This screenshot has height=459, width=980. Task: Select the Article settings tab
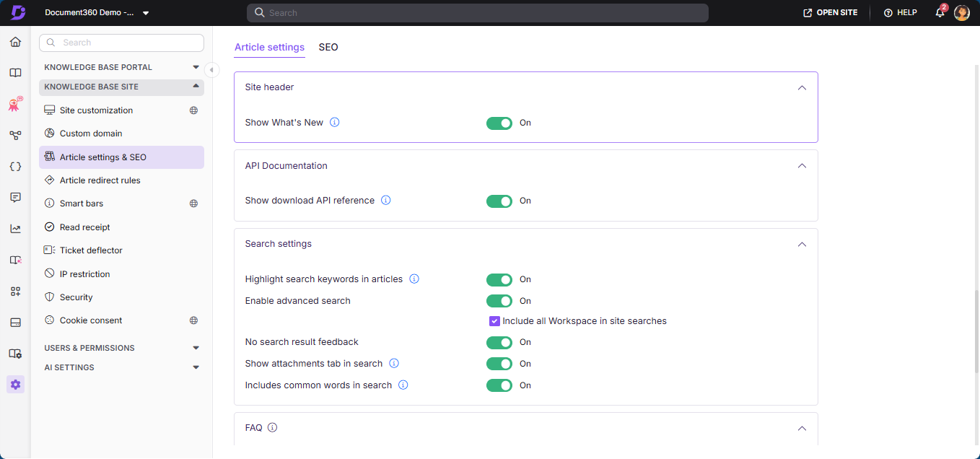pyautogui.click(x=270, y=47)
